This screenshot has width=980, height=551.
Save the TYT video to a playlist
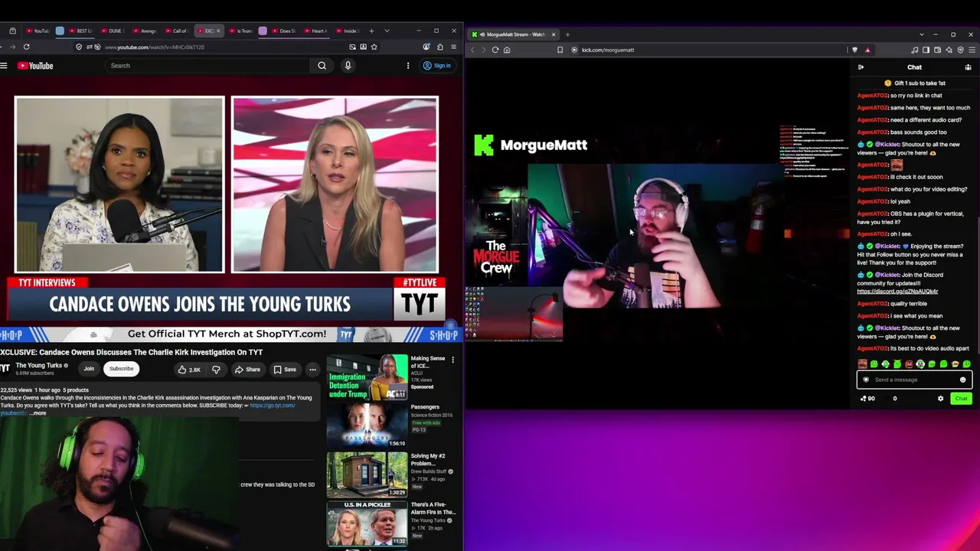pyautogui.click(x=284, y=370)
